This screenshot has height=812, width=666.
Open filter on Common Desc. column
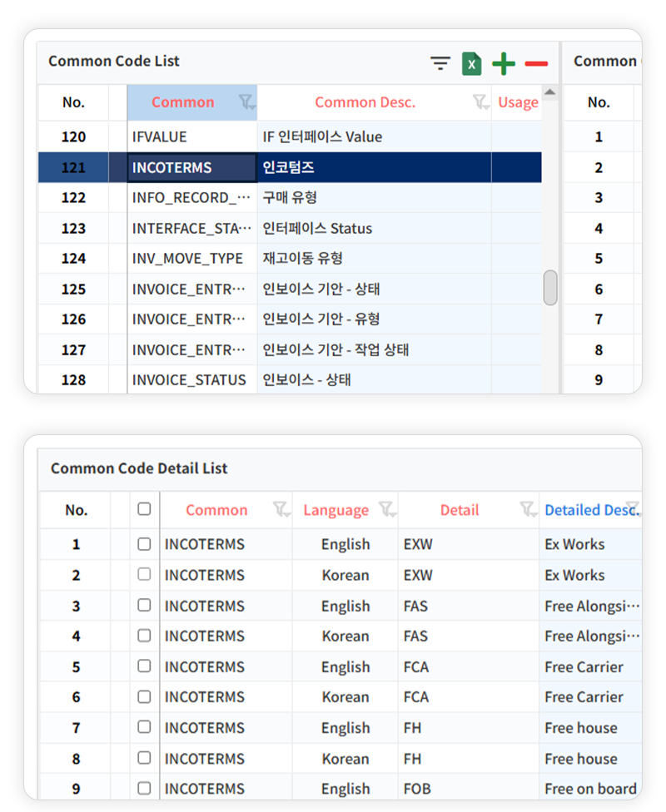point(480,102)
